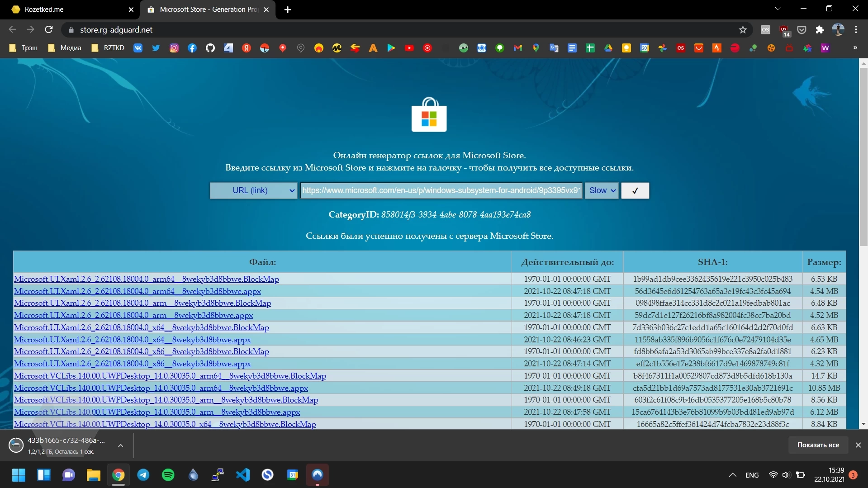Open the Google Translate bookmark icon

pos(554,48)
